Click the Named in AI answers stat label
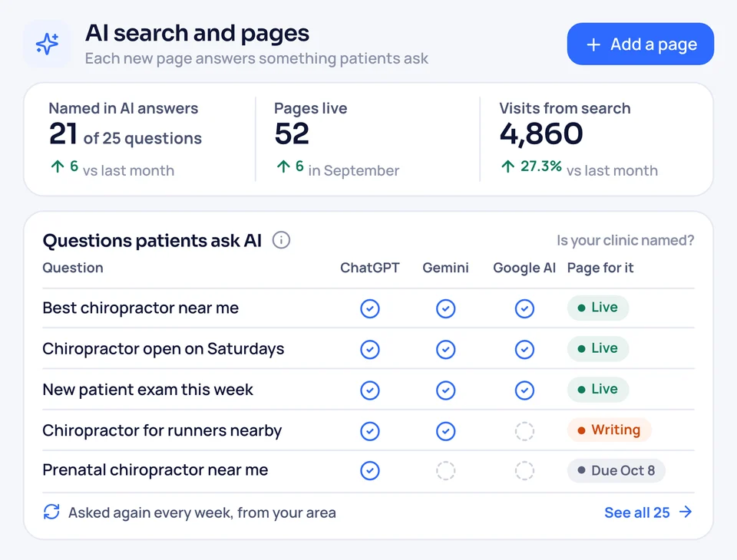This screenshot has height=560, width=737. coord(124,108)
